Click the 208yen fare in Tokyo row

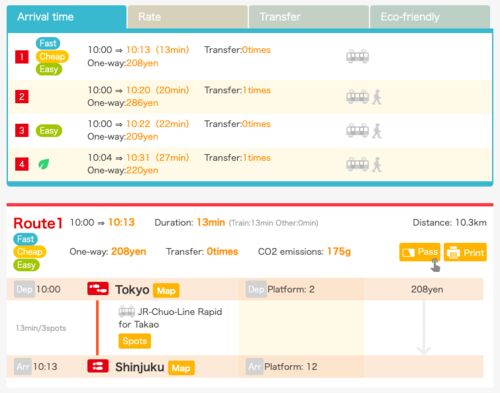coord(427,289)
